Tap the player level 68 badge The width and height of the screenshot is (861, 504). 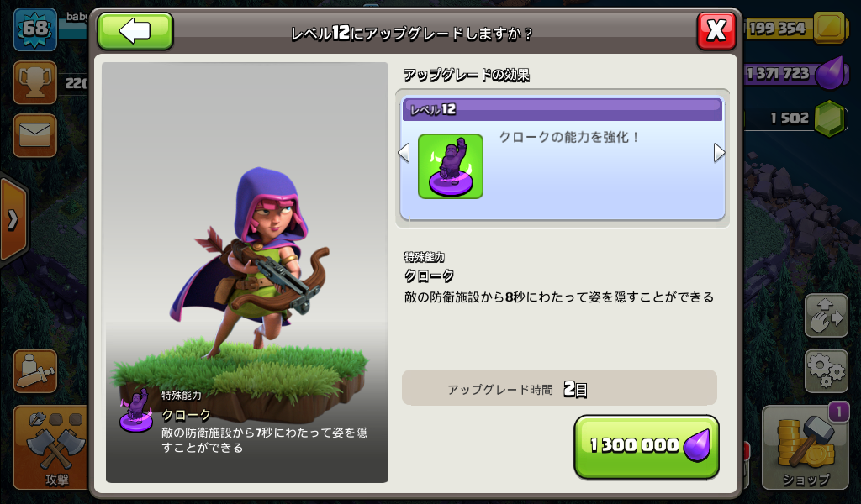[35, 29]
